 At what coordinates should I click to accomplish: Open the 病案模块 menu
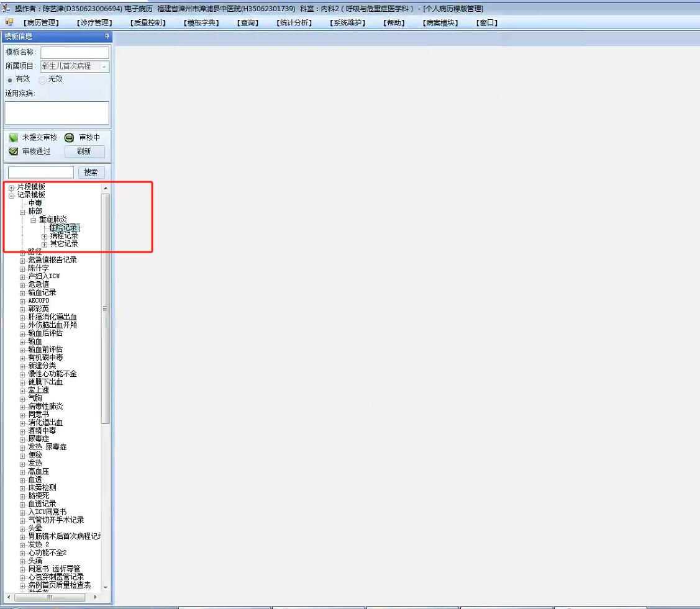[440, 23]
